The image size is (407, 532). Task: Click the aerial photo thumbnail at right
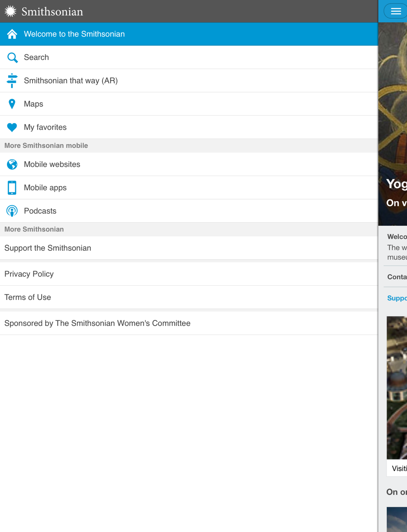click(x=397, y=387)
